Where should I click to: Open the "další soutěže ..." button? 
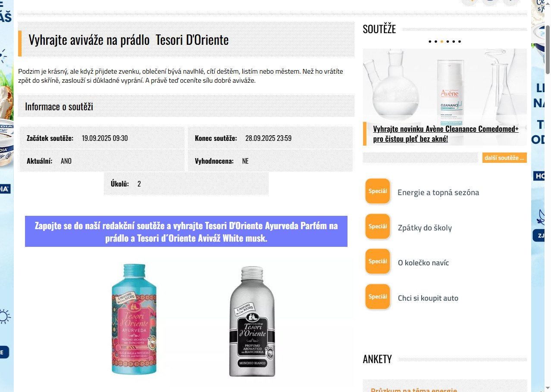[504, 158]
